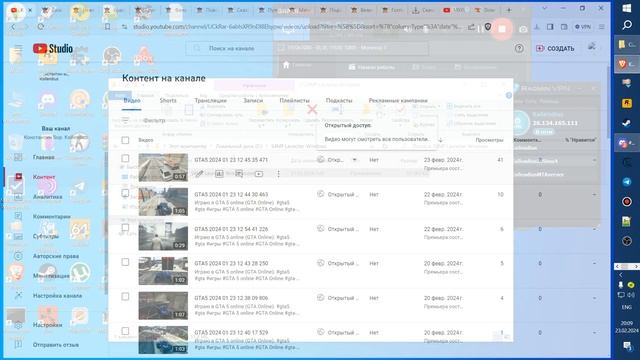Open Аналитика in the left sidebar
This screenshot has width=640, height=360.
pos(48,197)
